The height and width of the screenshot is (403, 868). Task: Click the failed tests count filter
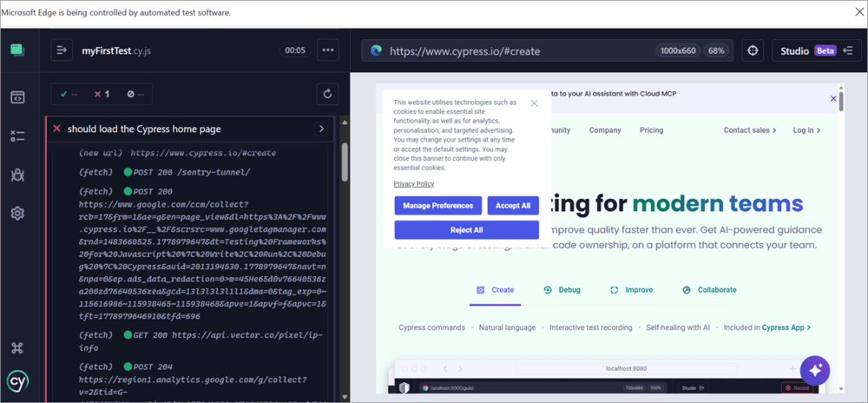pyautogui.click(x=102, y=94)
